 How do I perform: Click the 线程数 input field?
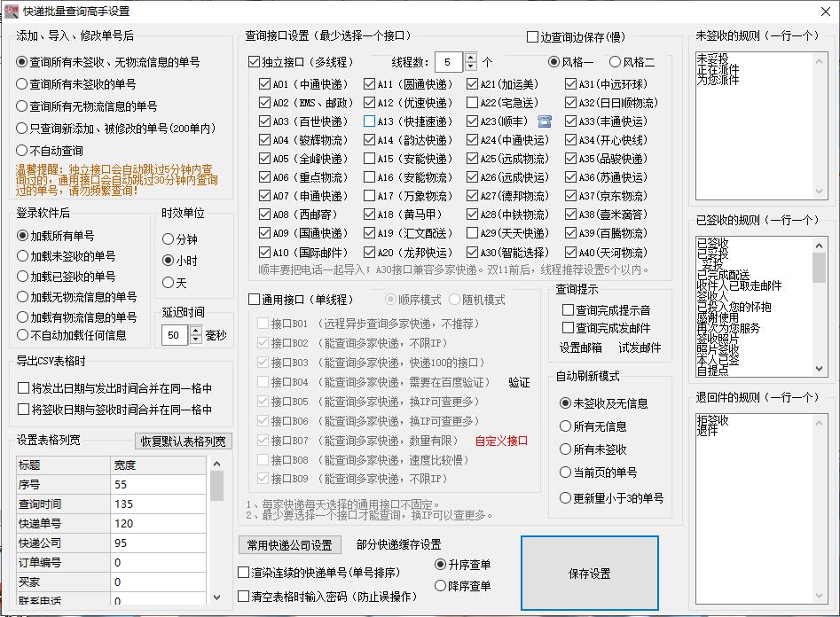pos(449,62)
